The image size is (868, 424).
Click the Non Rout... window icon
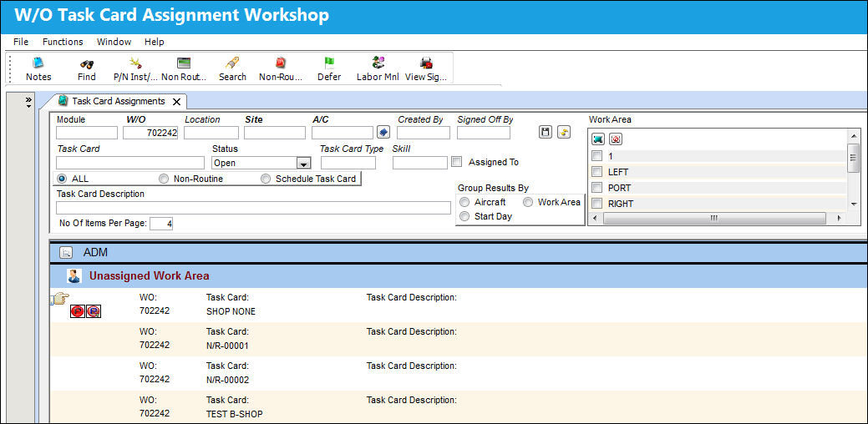click(x=183, y=63)
